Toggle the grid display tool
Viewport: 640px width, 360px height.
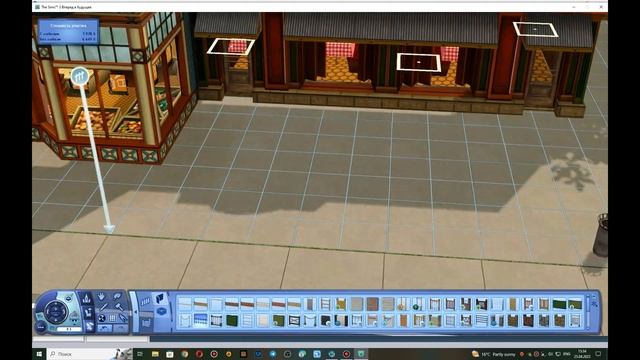click(x=112, y=318)
